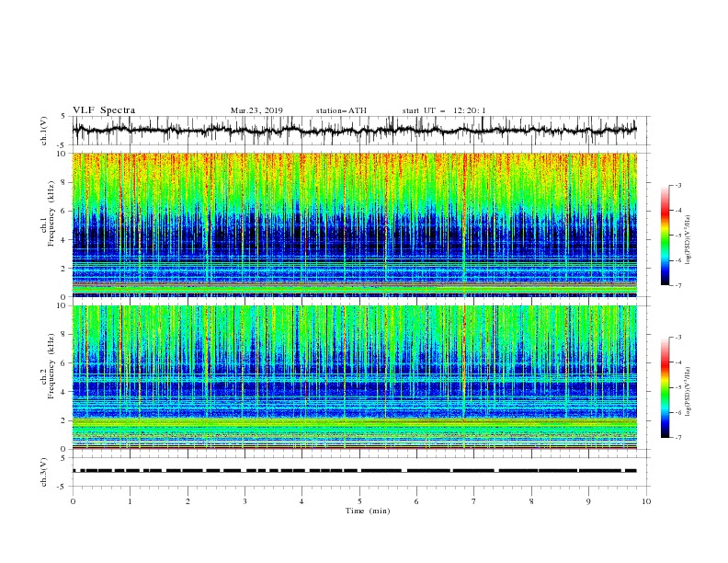Click time axis tick label "4"
This screenshot has width=728, height=563.
301,501
